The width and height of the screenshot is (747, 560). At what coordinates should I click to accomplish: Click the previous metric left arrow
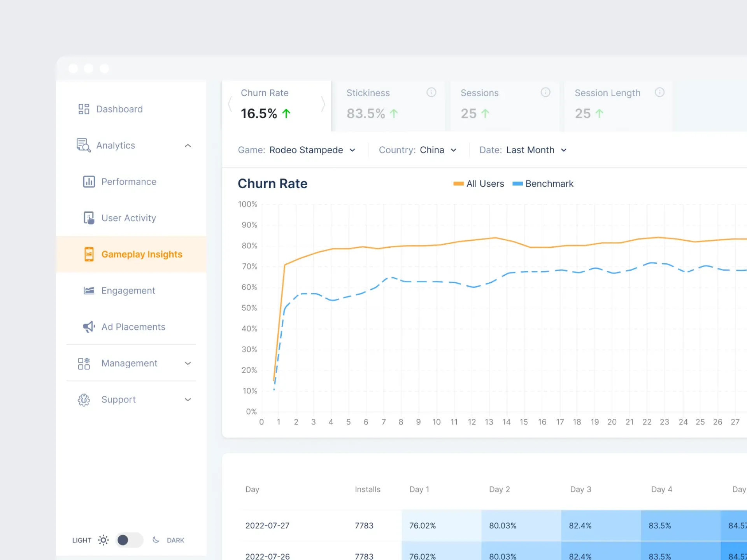pos(230,104)
